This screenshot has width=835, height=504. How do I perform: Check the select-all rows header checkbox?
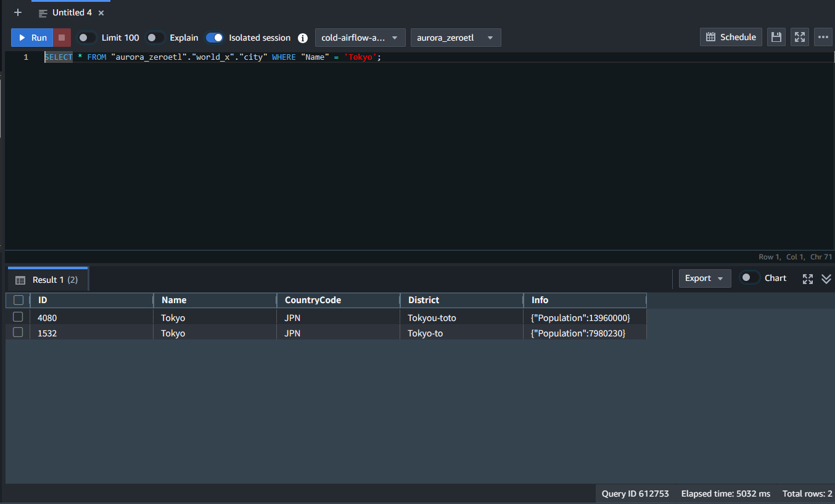tap(19, 300)
